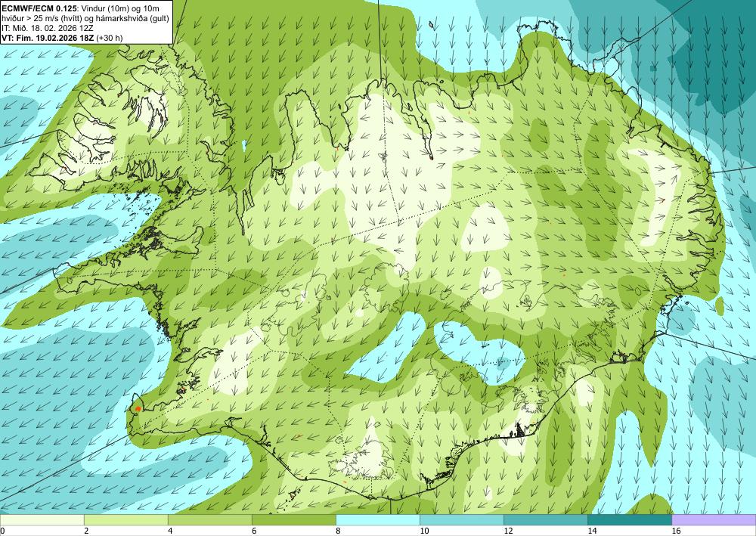Viewport: 756px width, 536px height.
Task: Click the '10' label on the wind scale
Action: coord(424,531)
